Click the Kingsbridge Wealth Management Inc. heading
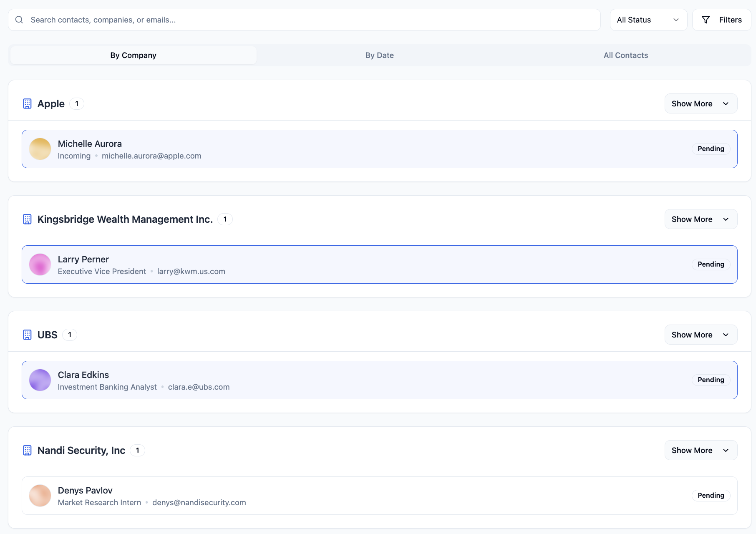 [125, 219]
